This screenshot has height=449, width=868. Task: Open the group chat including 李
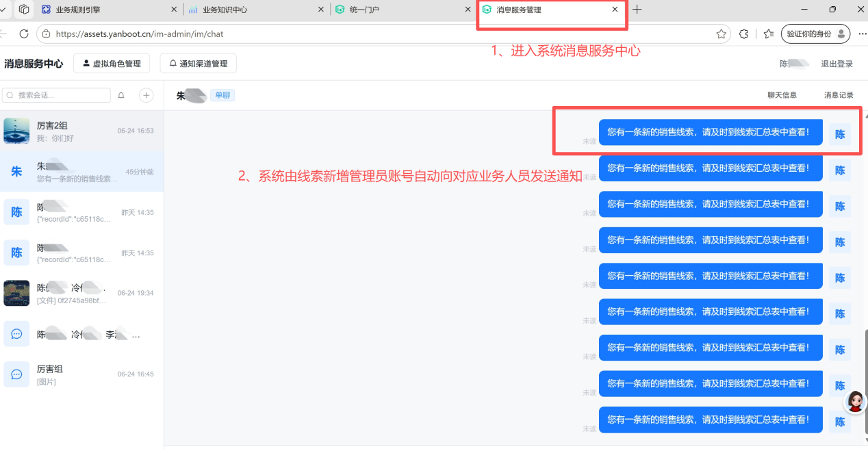click(81, 335)
